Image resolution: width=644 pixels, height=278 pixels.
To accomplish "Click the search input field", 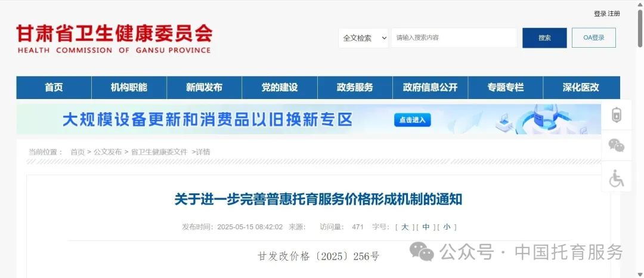I will (x=453, y=38).
